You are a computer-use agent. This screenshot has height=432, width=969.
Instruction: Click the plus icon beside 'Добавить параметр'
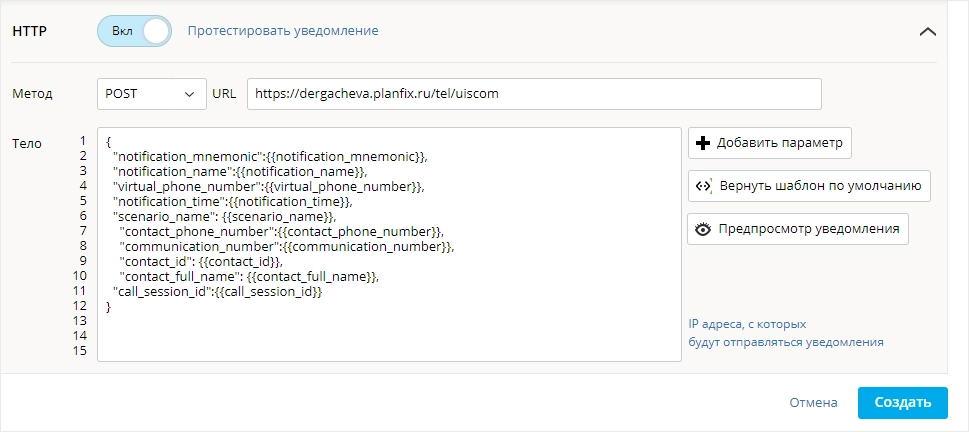pyautogui.click(x=703, y=143)
